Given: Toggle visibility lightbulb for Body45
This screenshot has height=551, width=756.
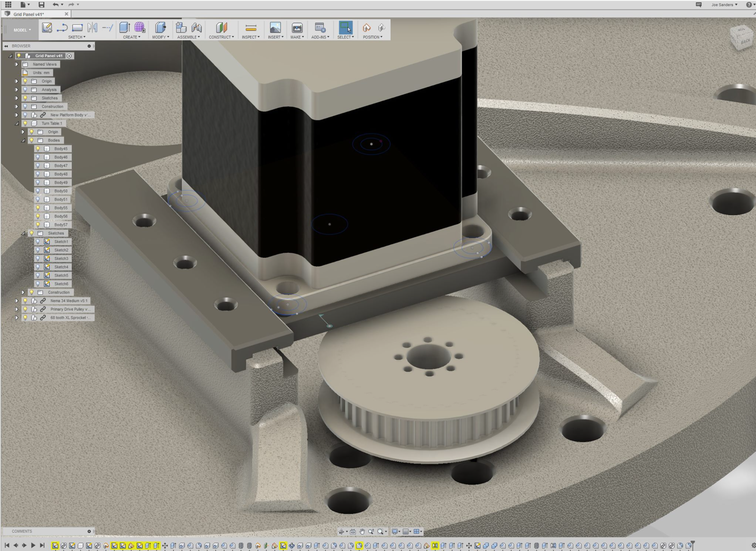Looking at the screenshot, I should pos(38,149).
